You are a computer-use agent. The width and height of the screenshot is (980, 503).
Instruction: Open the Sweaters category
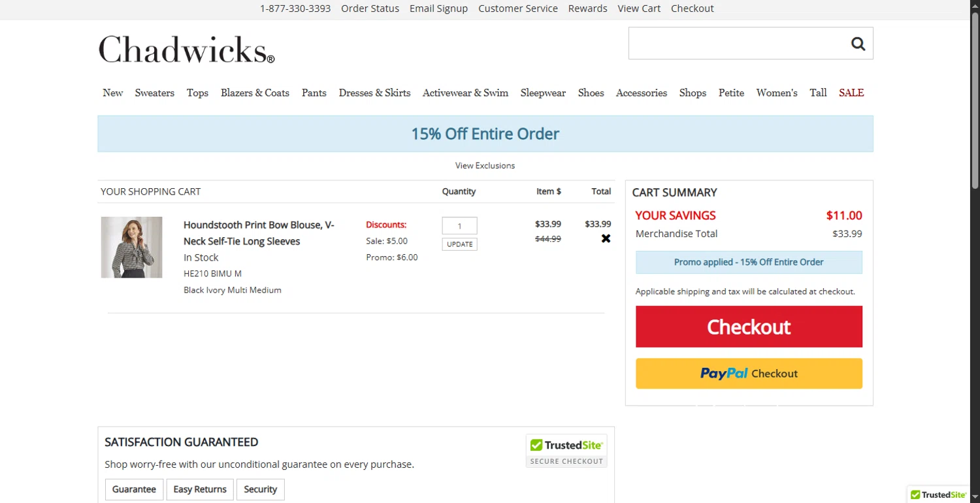[x=155, y=93]
